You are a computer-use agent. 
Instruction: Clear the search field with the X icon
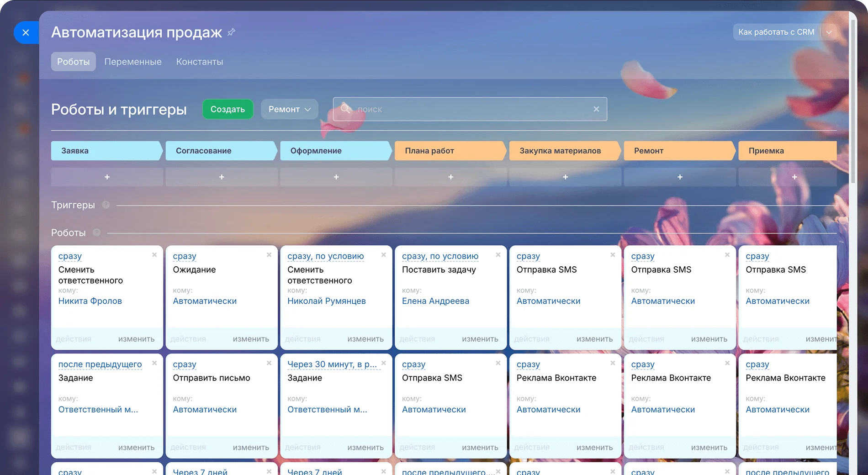tap(596, 109)
